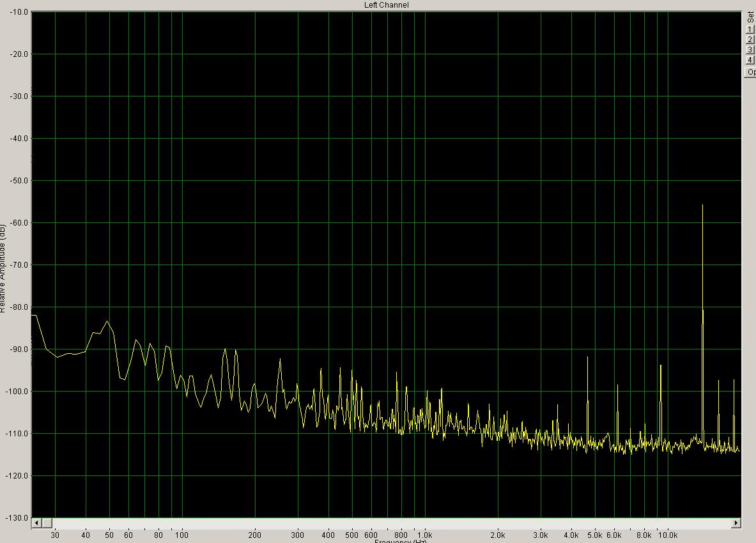Click the 50 Hz frequency label
The width and height of the screenshot is (756, 543).
(109, 535)
